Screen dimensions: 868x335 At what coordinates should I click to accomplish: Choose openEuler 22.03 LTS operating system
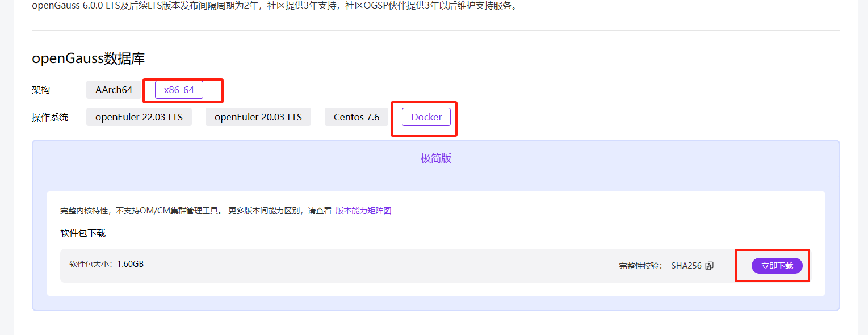pos(139,117)
